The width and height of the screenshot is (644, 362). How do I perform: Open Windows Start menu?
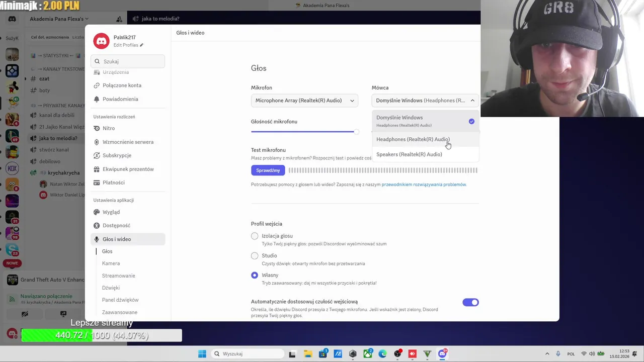click(202, 354)
